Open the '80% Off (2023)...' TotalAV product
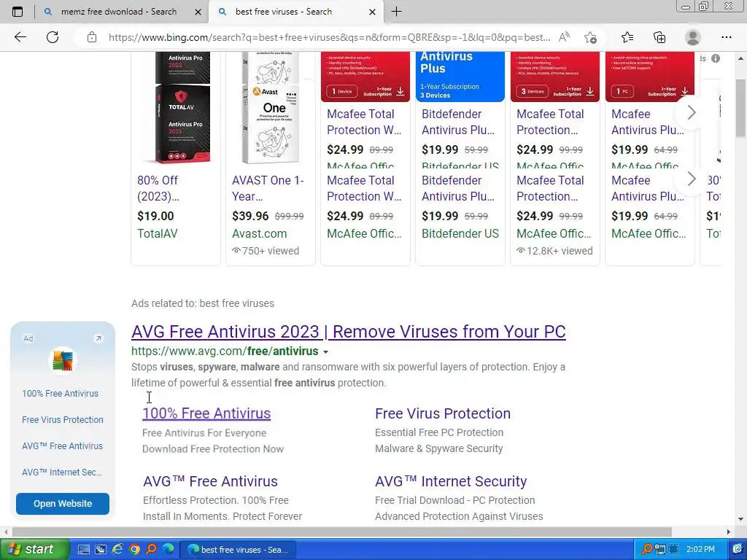The image size is (747, 560). (x=158, y=188)
